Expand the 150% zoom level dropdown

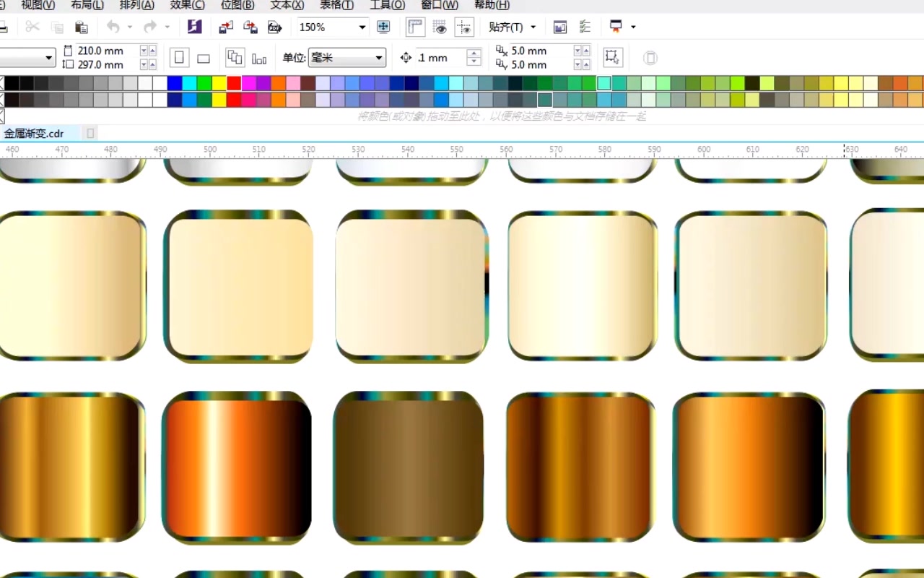(362, 27)
